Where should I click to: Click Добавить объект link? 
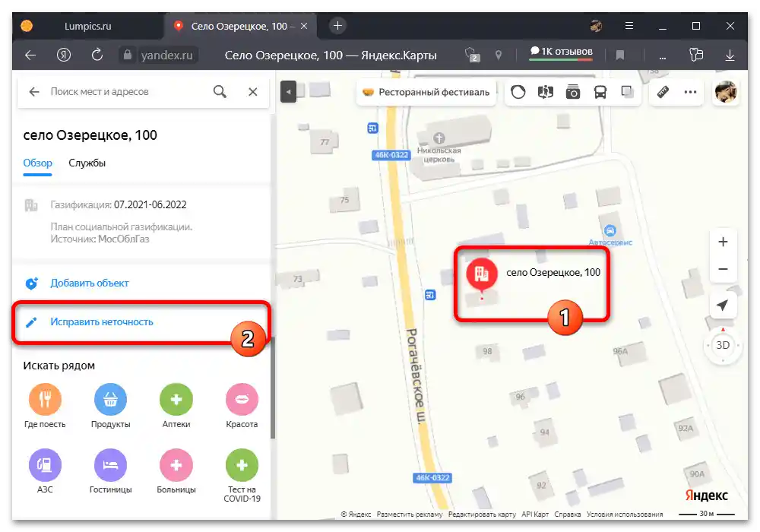pos(90,283)
